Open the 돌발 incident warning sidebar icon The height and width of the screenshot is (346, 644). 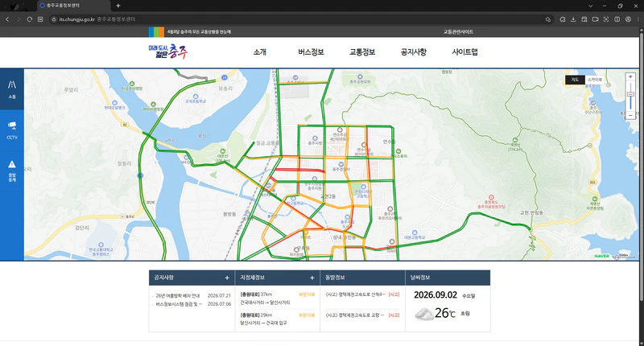[x=12, y=171]
